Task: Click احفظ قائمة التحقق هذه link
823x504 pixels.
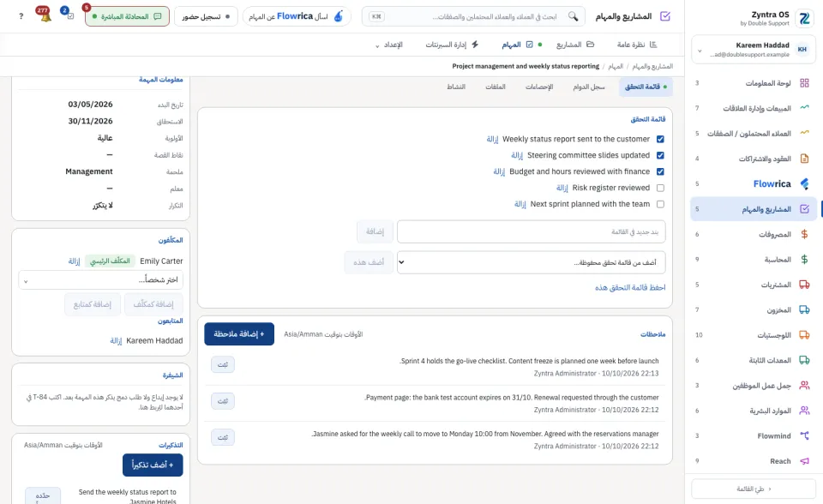Action: coord(630,287)
